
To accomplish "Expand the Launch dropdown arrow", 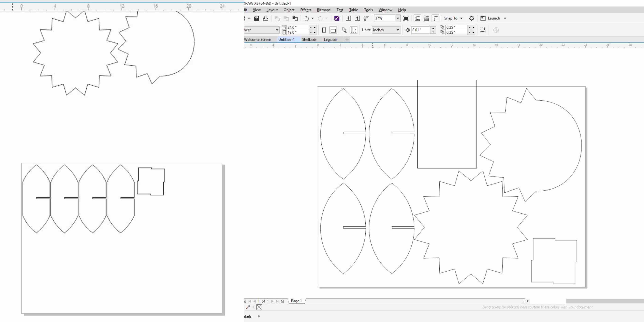I will coord(505,18).
